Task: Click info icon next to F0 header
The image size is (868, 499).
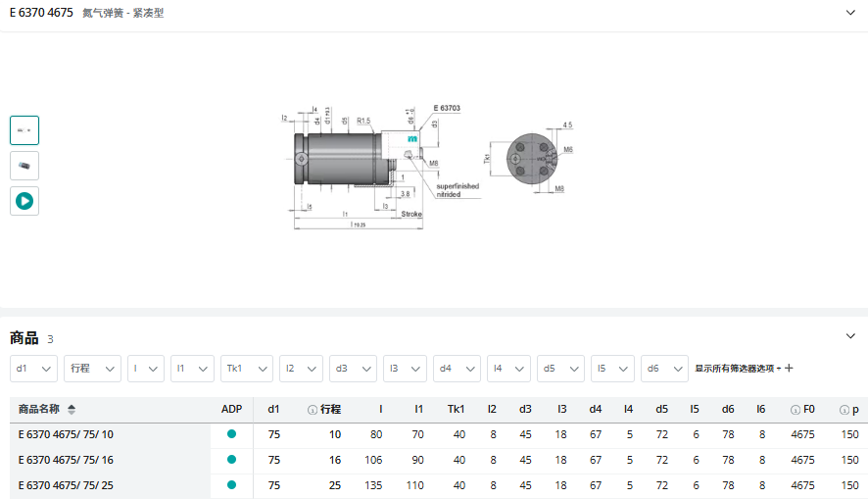Action: [x=795, y=410]
